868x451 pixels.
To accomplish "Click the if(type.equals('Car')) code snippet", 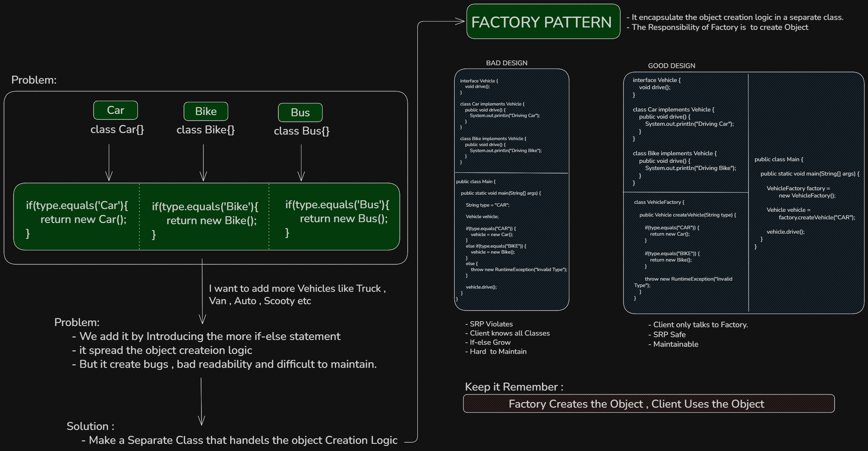I will [x=77, y=219].
